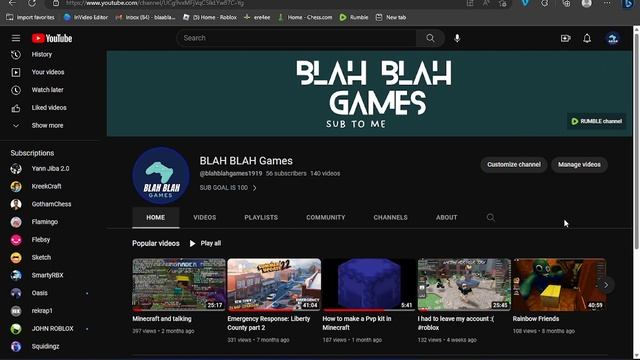640x360 pixels.
Task: Click in the YouTube Search field
Action: point(297,38)
